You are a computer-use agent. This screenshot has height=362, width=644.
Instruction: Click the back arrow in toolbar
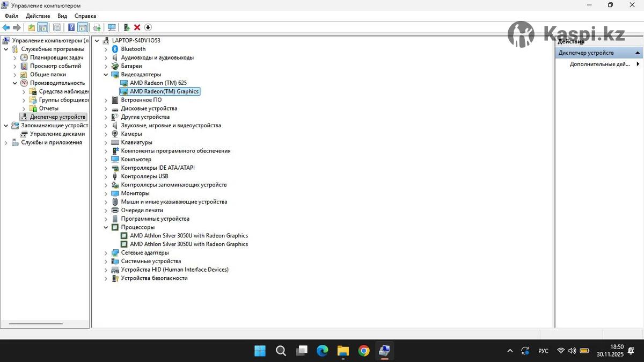[6, 27]
